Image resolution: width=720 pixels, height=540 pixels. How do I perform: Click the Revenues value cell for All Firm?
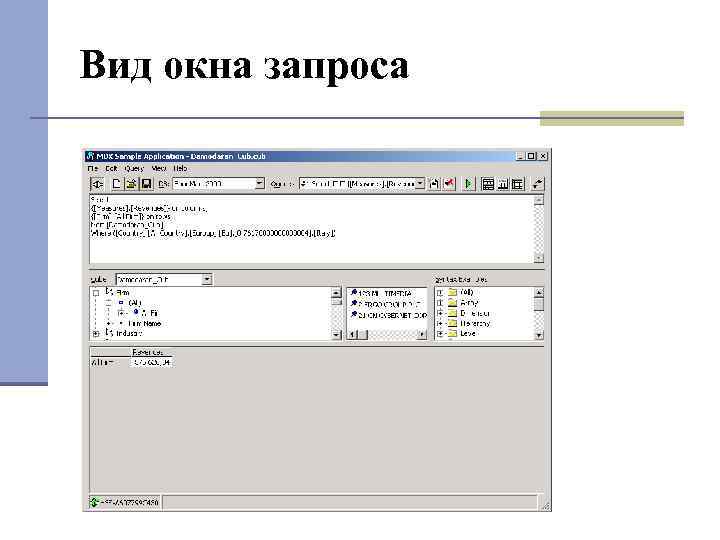tap(151, 362)
